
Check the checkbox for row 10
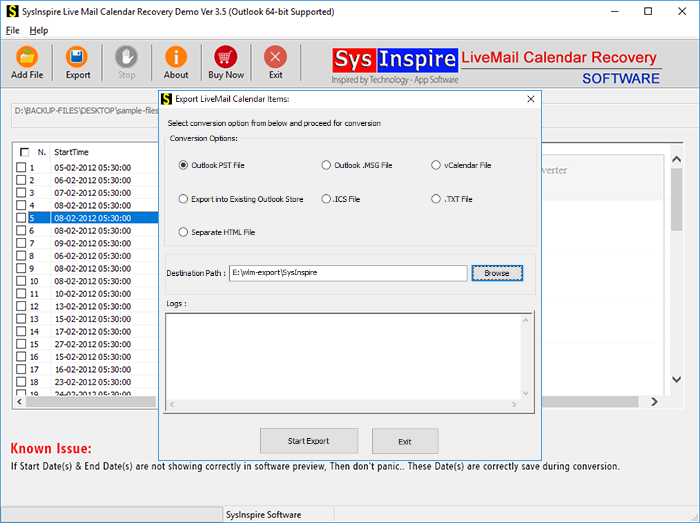pyautogui.click(x=21, y=281)
